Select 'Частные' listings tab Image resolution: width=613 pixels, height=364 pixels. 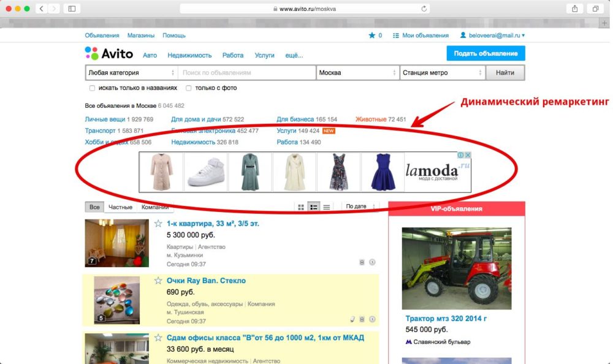tap(120, 207)
